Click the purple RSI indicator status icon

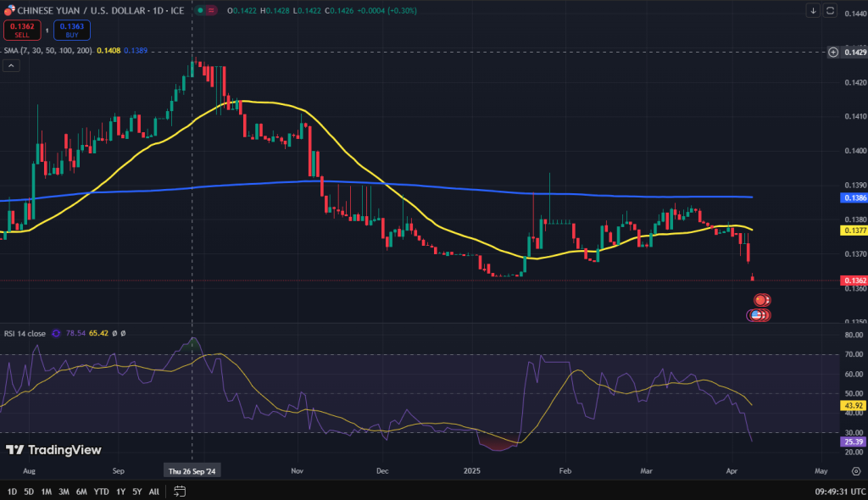click(x=56, y=333)
